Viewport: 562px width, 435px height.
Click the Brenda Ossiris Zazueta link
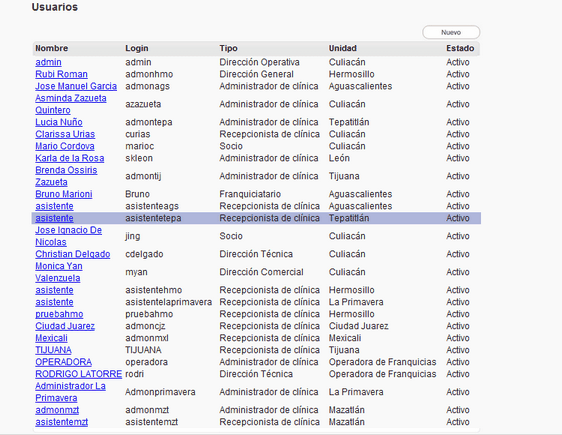pyautogui.click(x=66, y=176)
